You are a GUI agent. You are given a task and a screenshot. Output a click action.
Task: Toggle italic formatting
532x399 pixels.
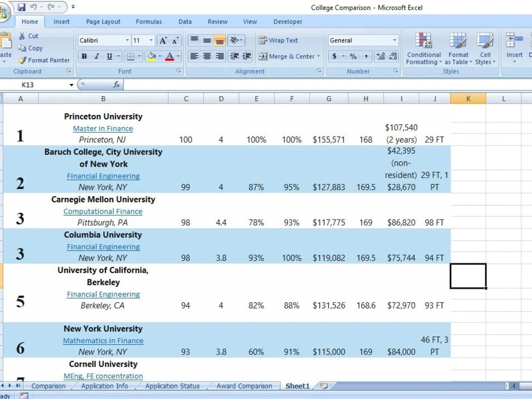[x=97, y=56]
